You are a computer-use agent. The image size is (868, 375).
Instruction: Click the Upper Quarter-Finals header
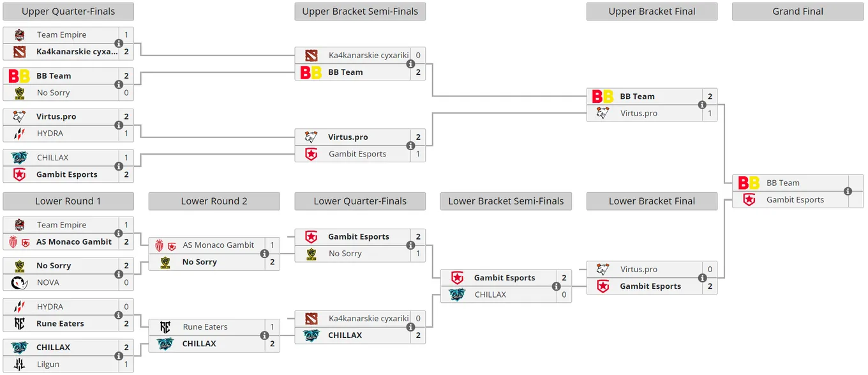pyautogui.click(x=68, y=11)
